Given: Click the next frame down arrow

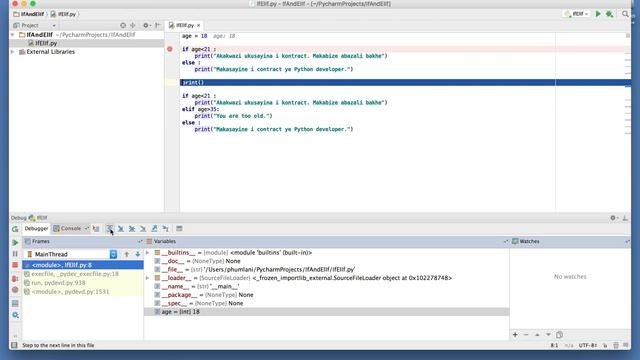Looking at the screenshot, I should pyautogui.click(x=138, y=254).
